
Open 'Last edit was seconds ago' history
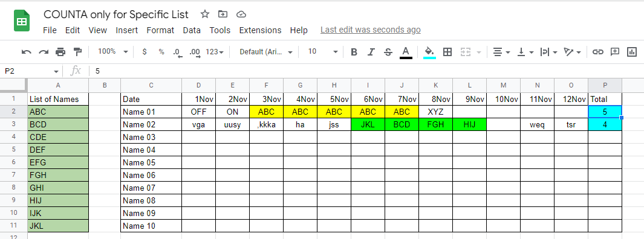point(371,30)
